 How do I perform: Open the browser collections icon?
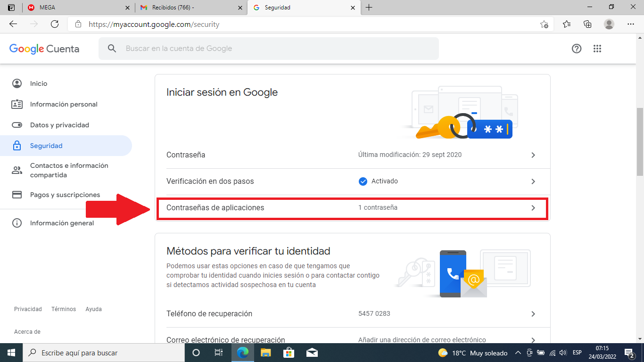(x=587, y=24)
